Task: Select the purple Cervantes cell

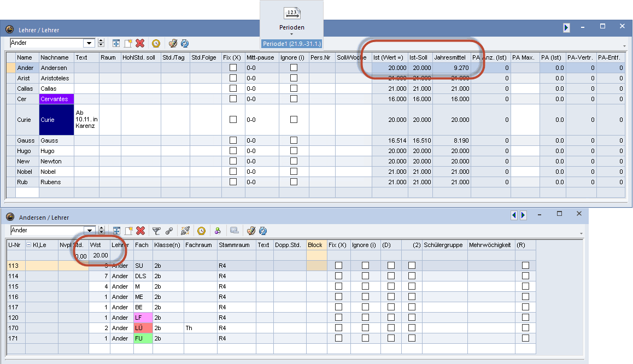Action: (56, 99)
